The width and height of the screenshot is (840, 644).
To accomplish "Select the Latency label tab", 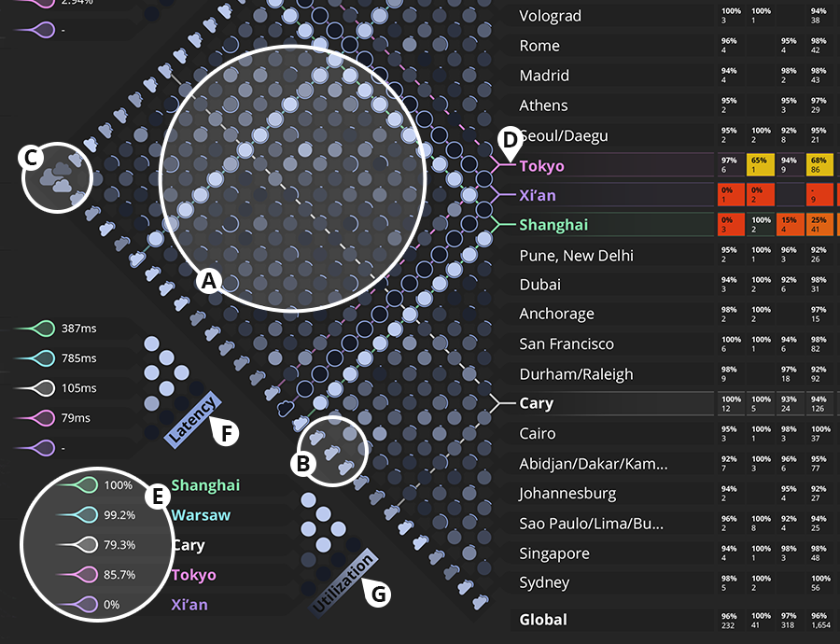I will point(192,417).
